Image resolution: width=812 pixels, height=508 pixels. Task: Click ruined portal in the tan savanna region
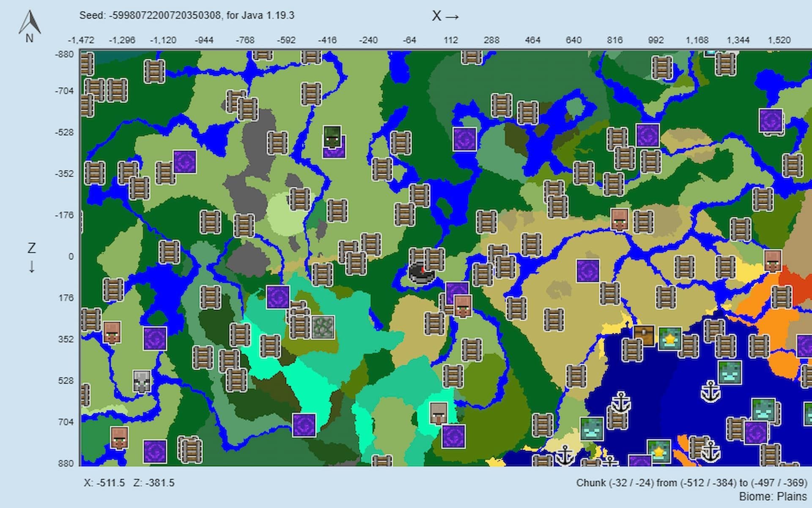point(588,271)
